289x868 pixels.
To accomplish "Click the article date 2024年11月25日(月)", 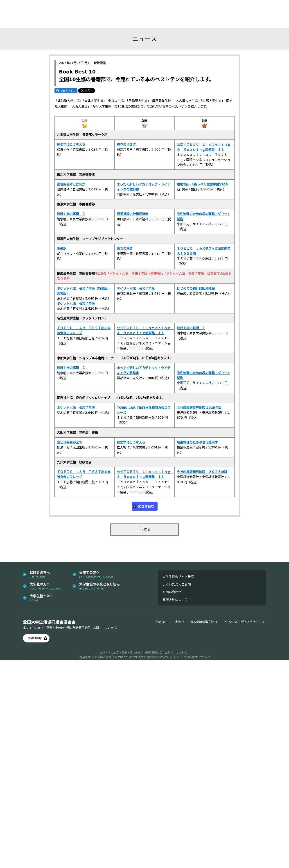I will pos(74,63).
